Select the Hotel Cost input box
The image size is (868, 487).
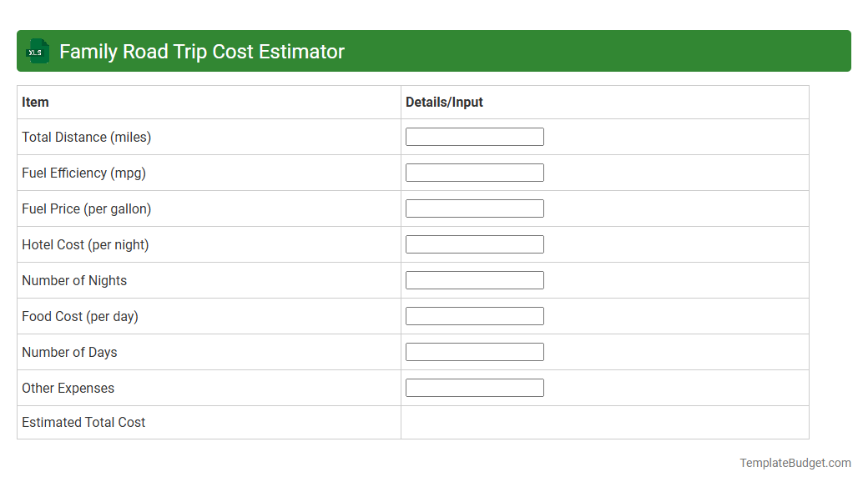(x=474, y=243)
